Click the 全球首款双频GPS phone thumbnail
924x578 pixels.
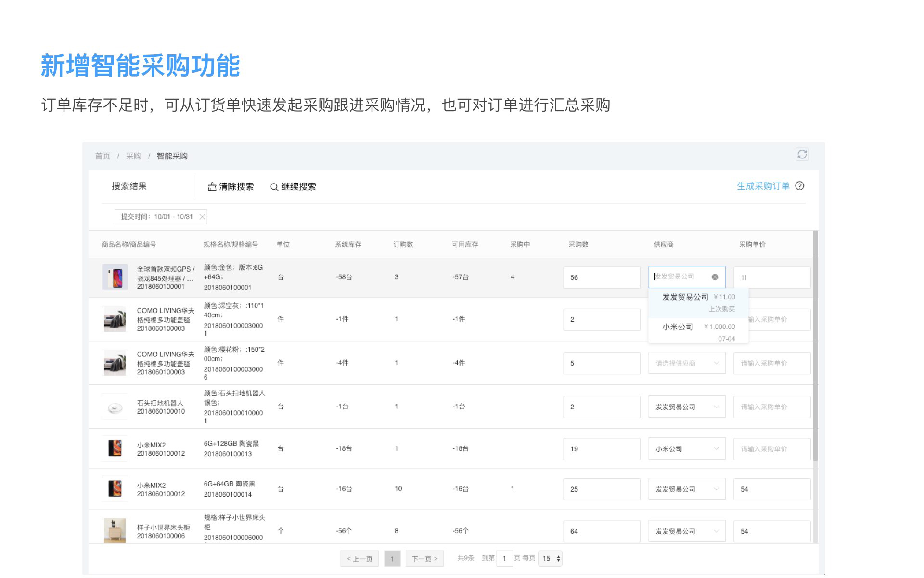(115, 277)
